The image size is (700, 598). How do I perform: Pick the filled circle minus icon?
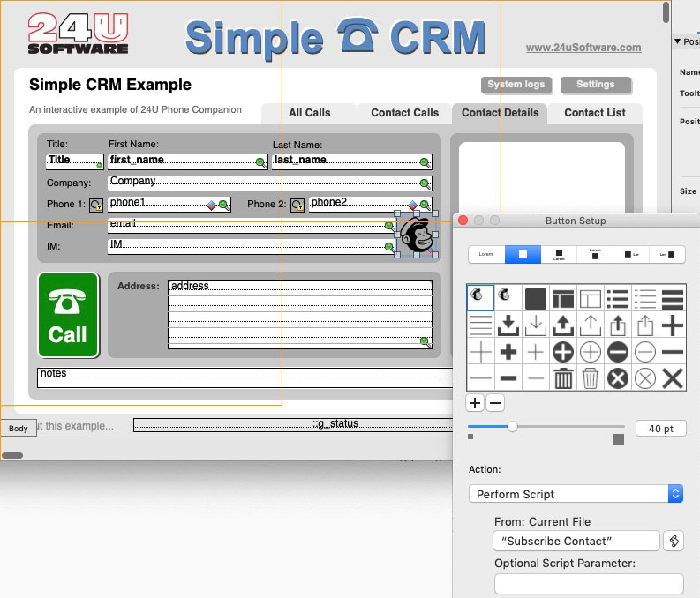click(618, 352)
